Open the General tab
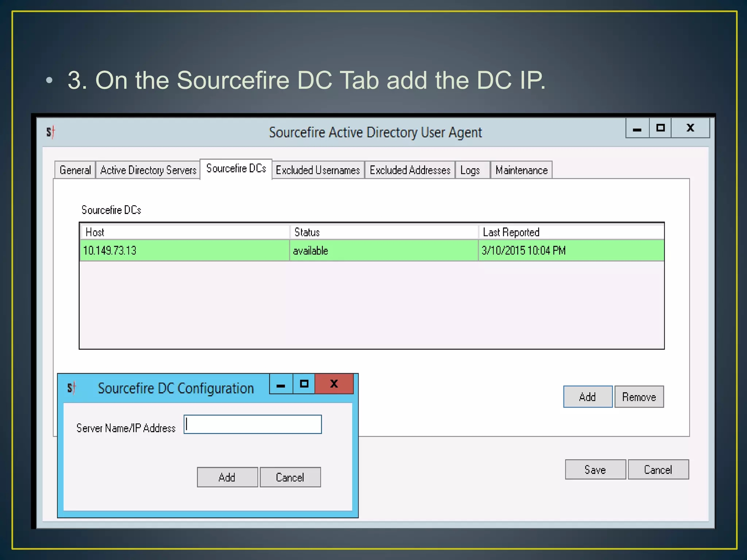This screenshot has height=560, width=747. tap(75, 170)
